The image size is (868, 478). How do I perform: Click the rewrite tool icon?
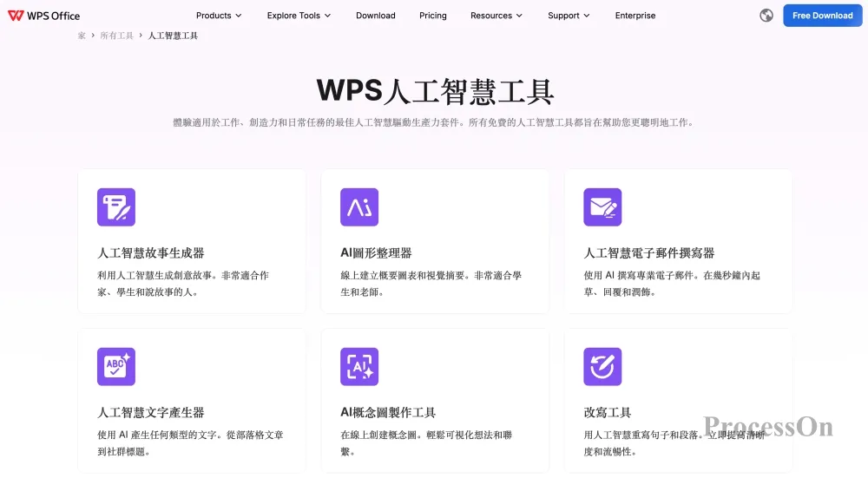tap(602, 366)
